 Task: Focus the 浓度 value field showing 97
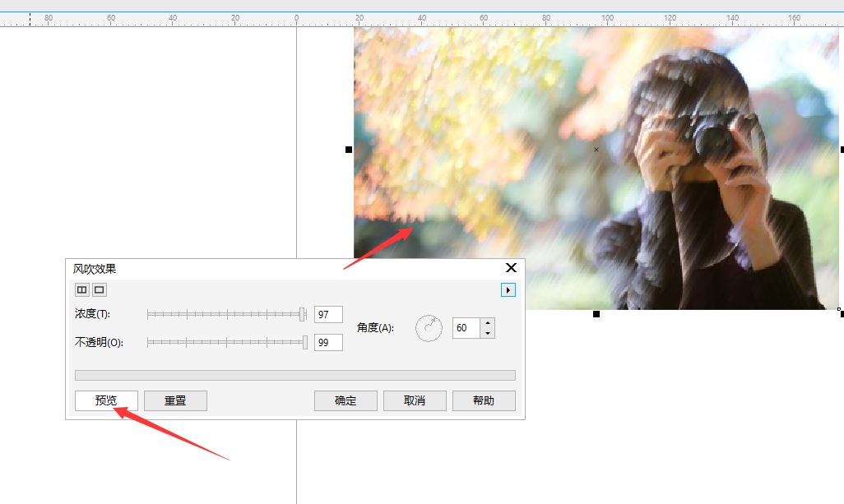[x=328, y=315]
